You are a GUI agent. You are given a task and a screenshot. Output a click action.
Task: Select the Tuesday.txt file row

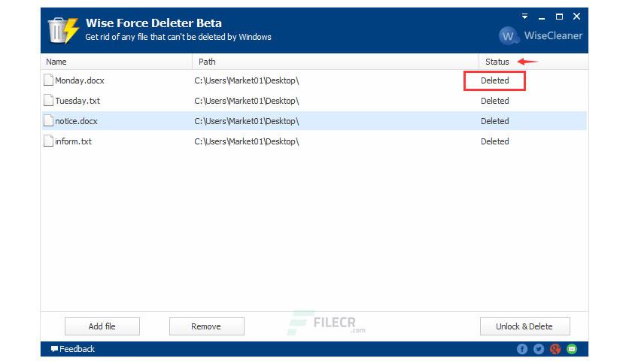[x=314, y=101]
